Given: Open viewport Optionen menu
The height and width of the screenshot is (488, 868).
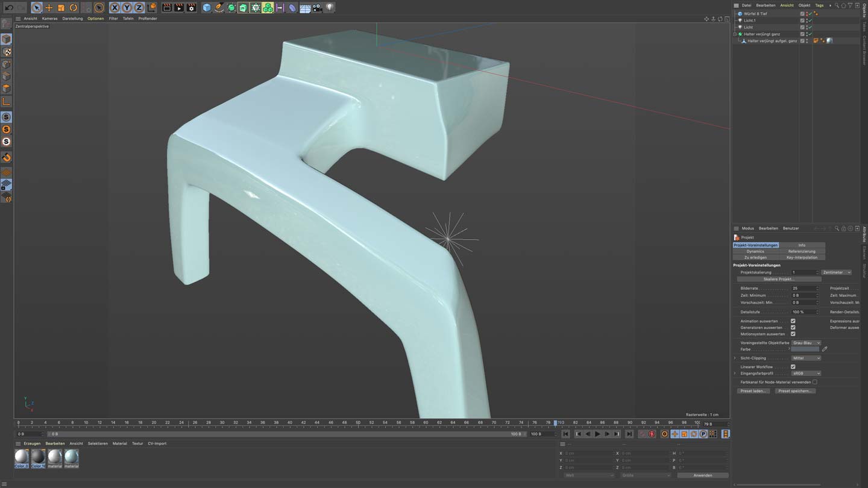Looking at the screenshot, I should (95, 19).
